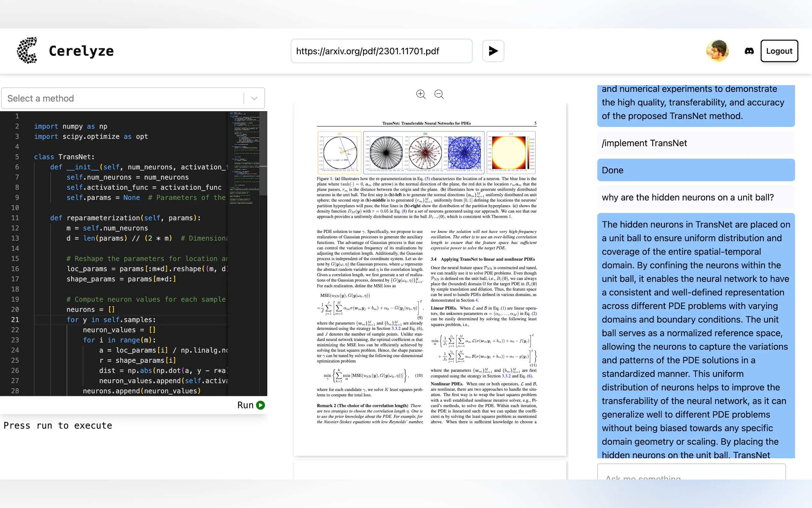Click the Logout button

pos(779,51)
